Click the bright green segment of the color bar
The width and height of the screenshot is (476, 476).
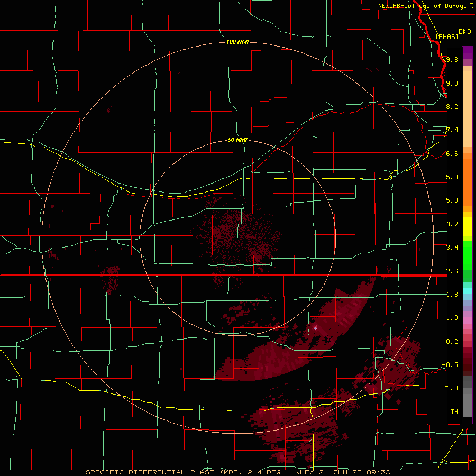(467, 257)
